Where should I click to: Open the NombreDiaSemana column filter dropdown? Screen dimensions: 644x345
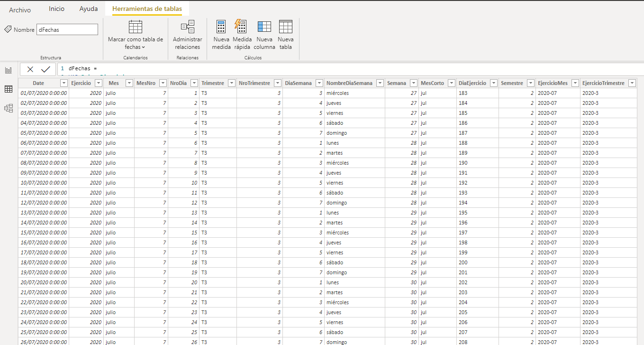(x=380, y=83)
